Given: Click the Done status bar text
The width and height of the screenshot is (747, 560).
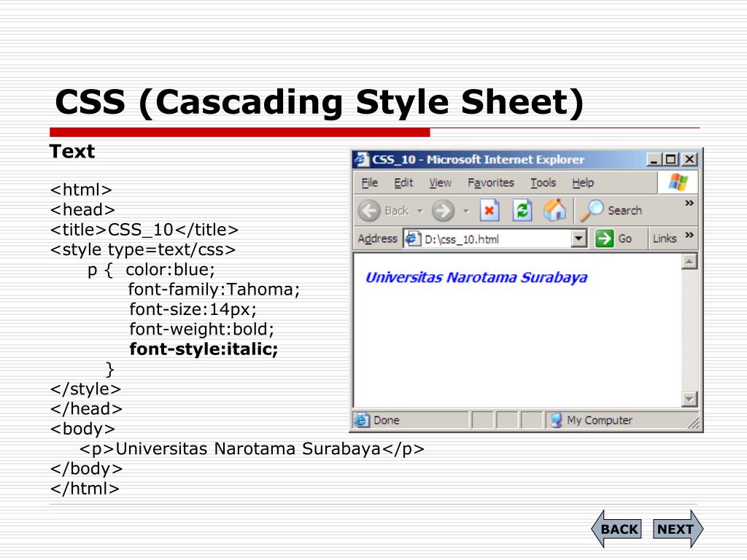Looking at the screenshot, I should click(x=387, y=420).
